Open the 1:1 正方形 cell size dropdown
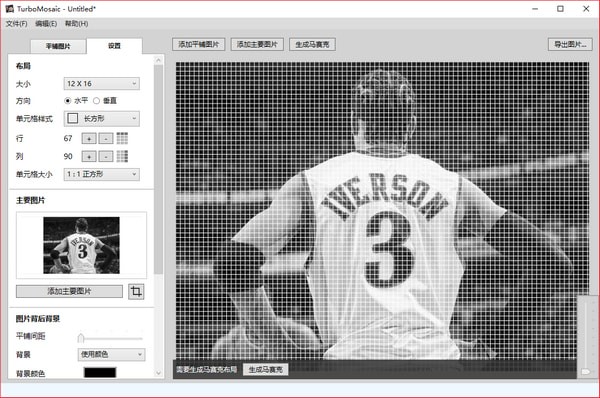600x398 pixels. (101, 174)
